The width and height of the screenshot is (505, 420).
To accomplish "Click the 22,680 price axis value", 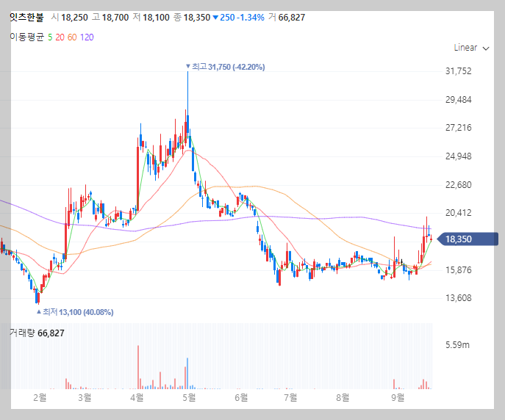I will [458, 185].
